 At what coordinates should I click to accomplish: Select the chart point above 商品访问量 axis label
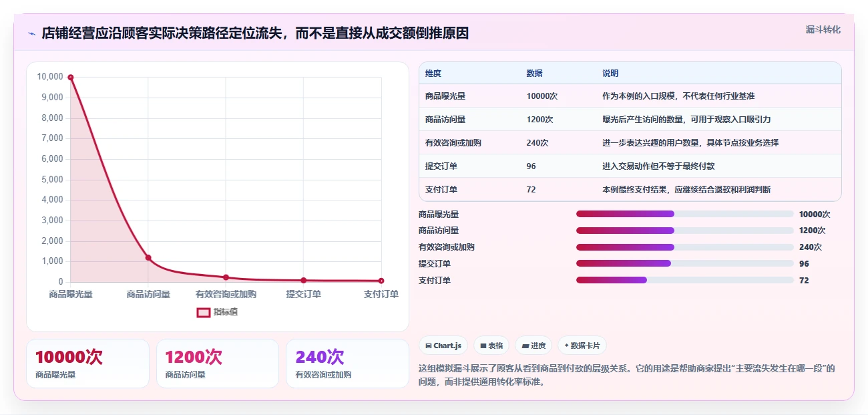click(x=148, y=257)
